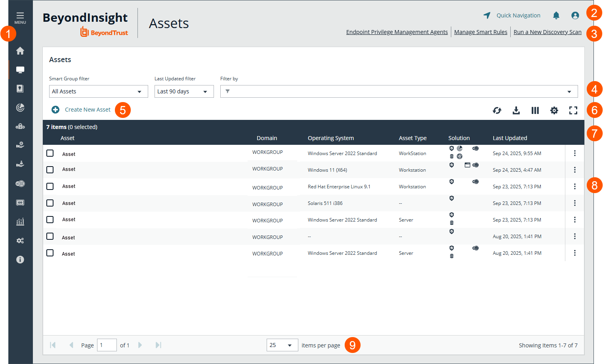This screenshot has height=364, width=603.
Task: Click Create New Asset
Action: click(x=88, y=110)
